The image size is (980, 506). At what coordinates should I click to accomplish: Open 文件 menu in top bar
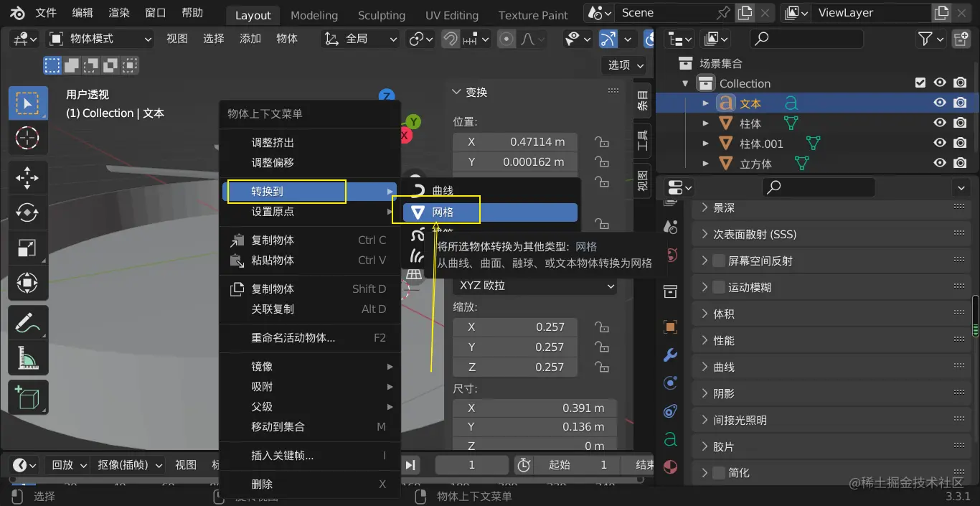[46, 13]
